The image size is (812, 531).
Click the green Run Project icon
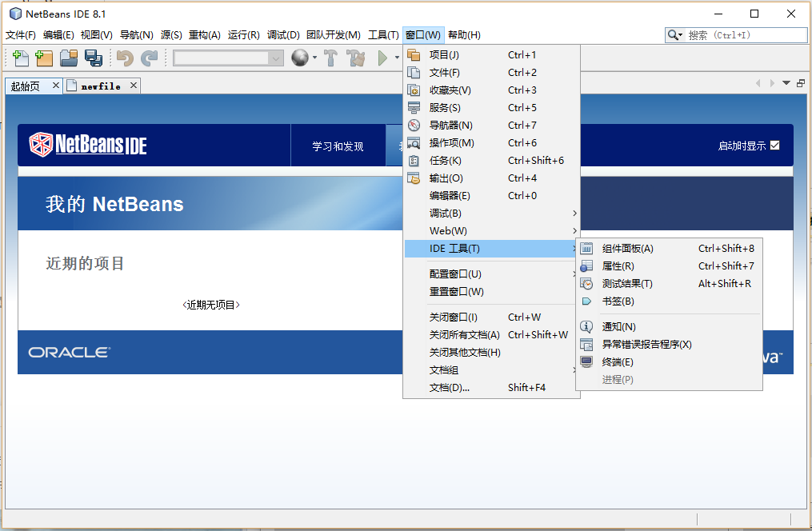coord(382,58)
